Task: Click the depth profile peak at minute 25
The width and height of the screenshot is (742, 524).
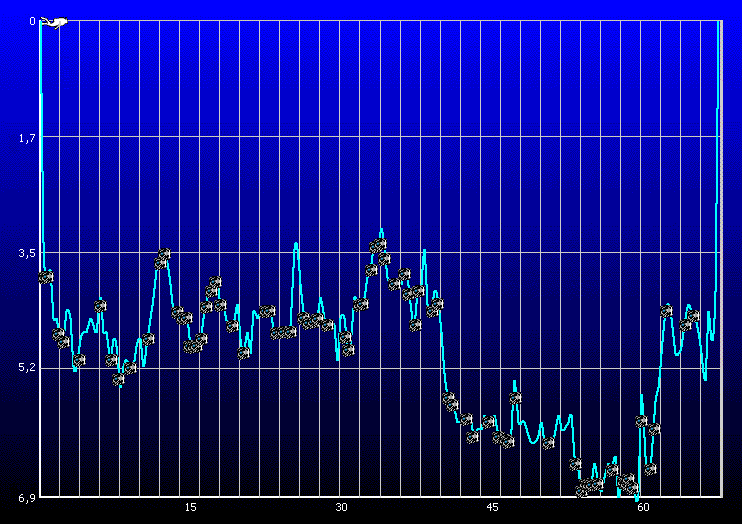Action: [296, 245]
